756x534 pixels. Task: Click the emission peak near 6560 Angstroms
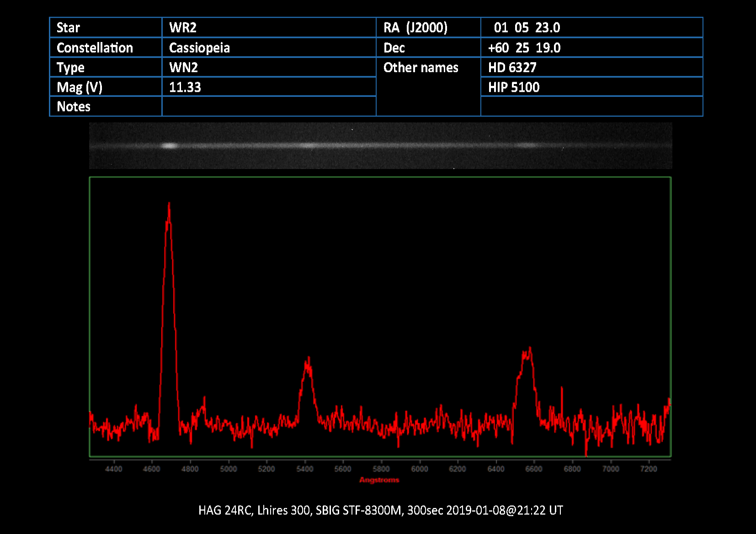[529, 351]
